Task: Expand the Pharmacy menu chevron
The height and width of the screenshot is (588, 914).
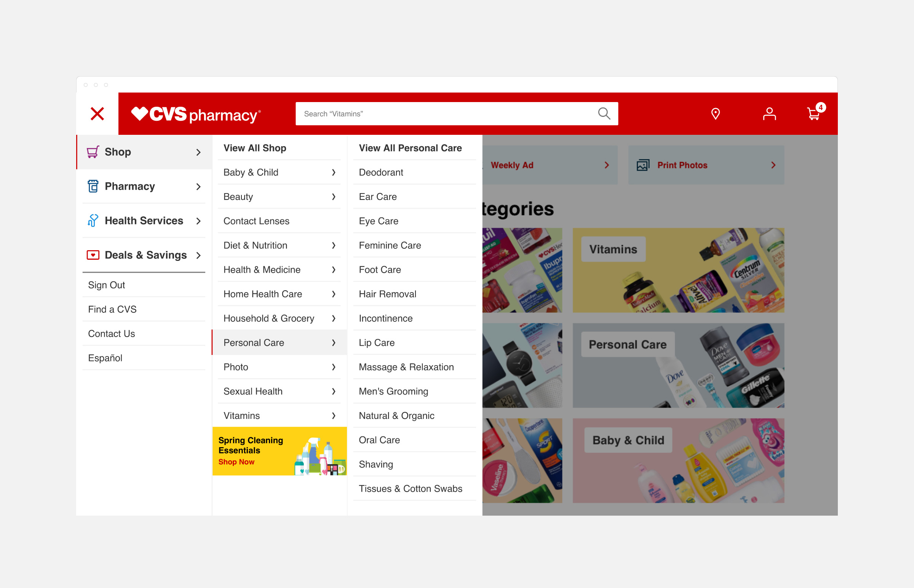Action: 198,187
